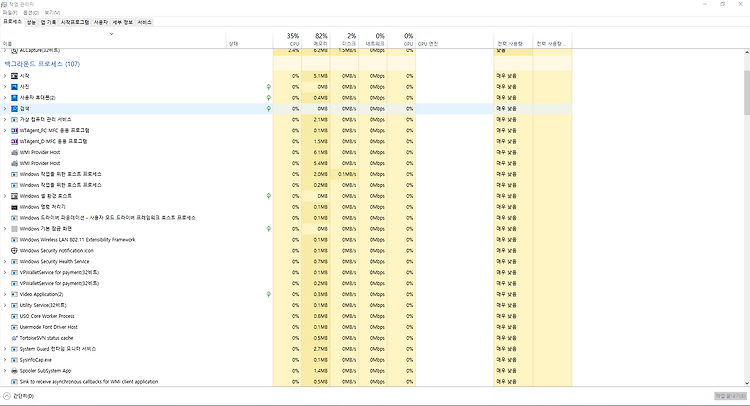Image resolution: width=750 pixels, height=406 pixels.
Task: Click the Photos (사진) process icon
Action: click(14, 87)
